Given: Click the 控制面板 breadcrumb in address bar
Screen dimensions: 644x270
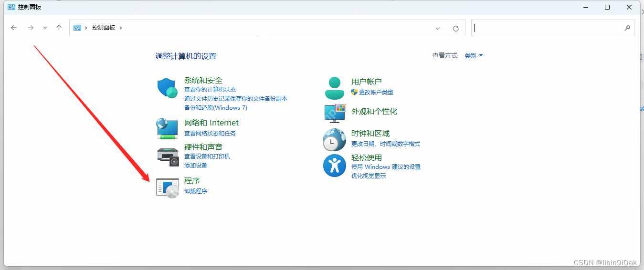Looking at the screenshot, I should point(104,28).
